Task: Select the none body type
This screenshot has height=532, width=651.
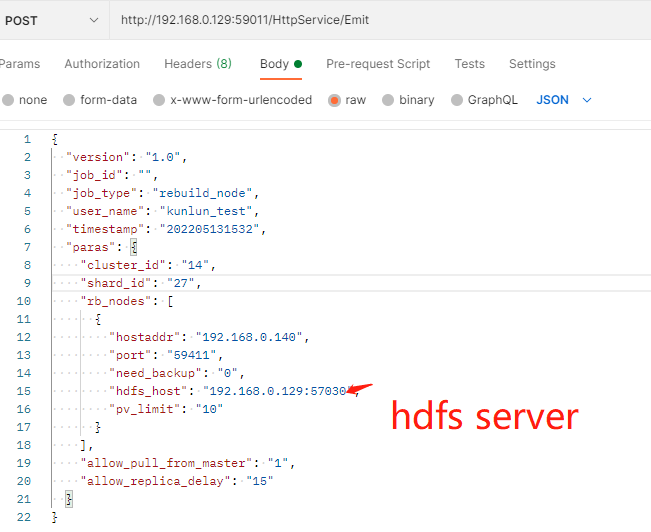Action: (8, 100)
